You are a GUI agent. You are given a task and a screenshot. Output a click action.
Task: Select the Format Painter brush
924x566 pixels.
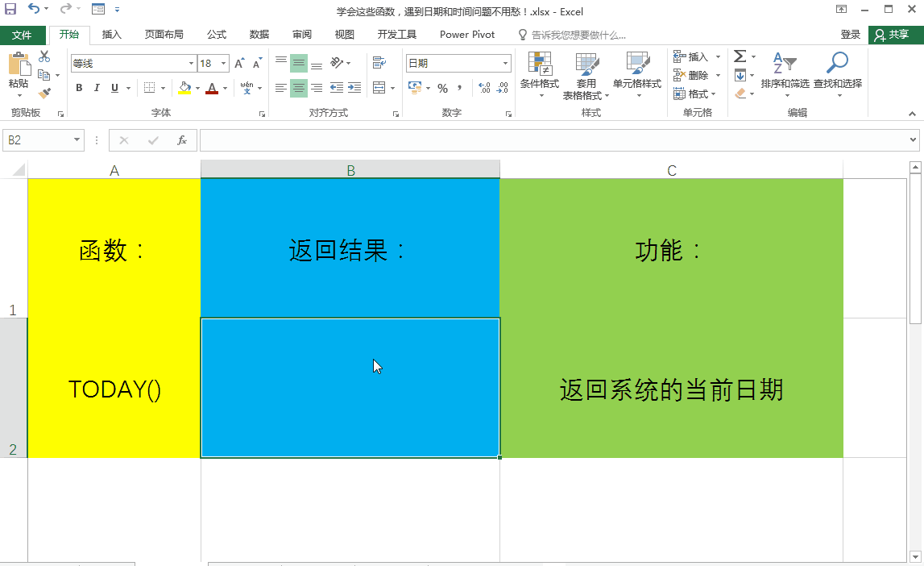pos(44,94)
